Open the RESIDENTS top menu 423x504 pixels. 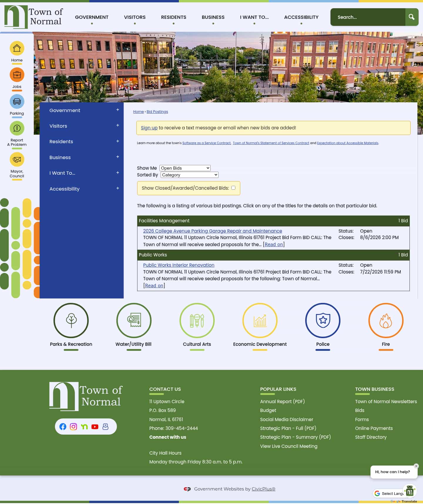[x=174, y=17]
